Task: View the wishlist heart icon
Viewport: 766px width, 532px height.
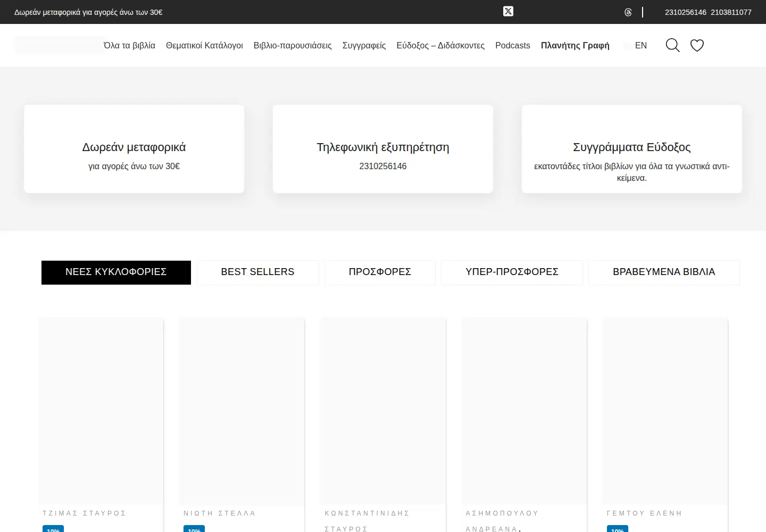Action: click(697, 45)
